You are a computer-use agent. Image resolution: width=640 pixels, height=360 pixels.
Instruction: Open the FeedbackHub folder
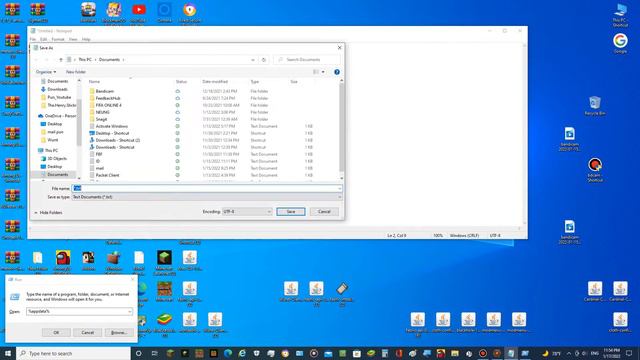tap(108, 98)
